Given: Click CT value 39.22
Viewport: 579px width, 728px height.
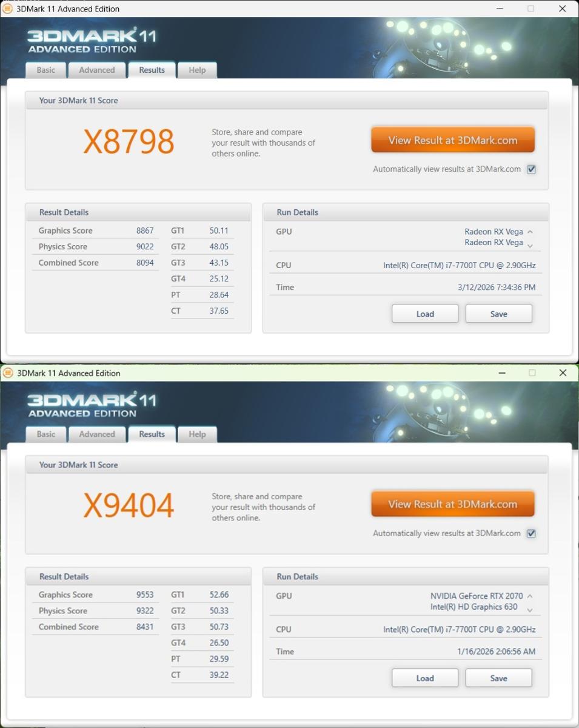Looking at the screenshot, I should click(219, 675).
